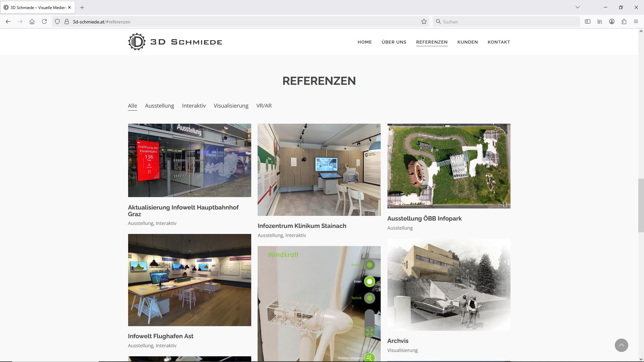Expand the list all tabs chevron
Image resolution: width=644 pixels, height=362 pixels.
(x=578, y=7)
